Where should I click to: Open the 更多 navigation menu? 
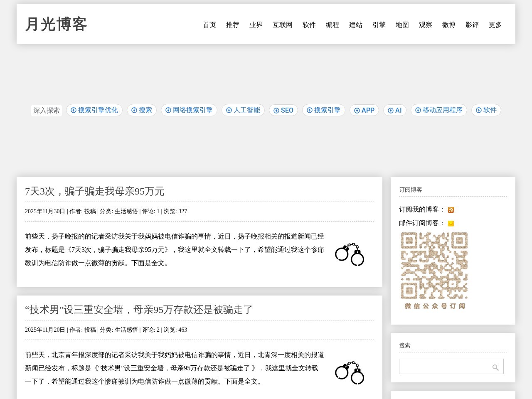pos(495,25)
